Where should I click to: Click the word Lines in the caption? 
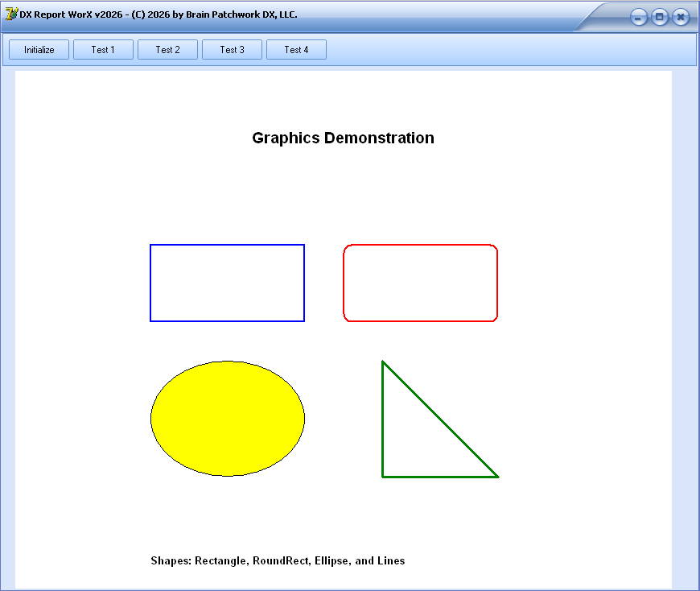point(390,560)
